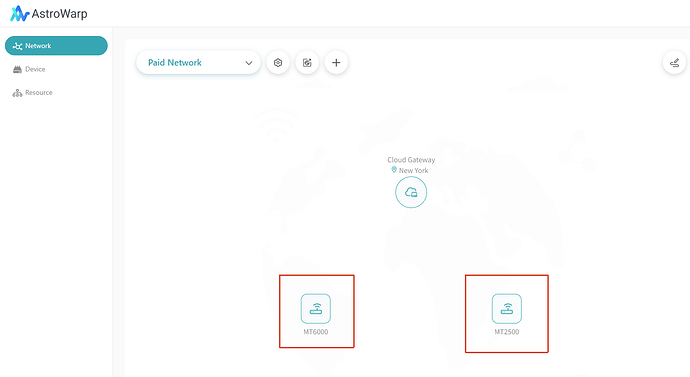Viewport: 690px width, 377px height.
Task: Click the MT6000 device label
Action: pyautogui.click(x=316, y=332)
